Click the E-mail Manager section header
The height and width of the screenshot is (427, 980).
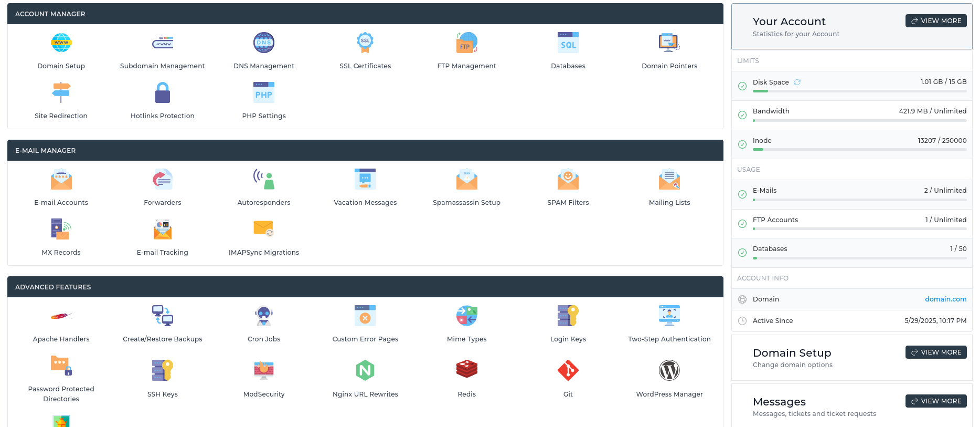pyautogui.click(x=365, y=150)
